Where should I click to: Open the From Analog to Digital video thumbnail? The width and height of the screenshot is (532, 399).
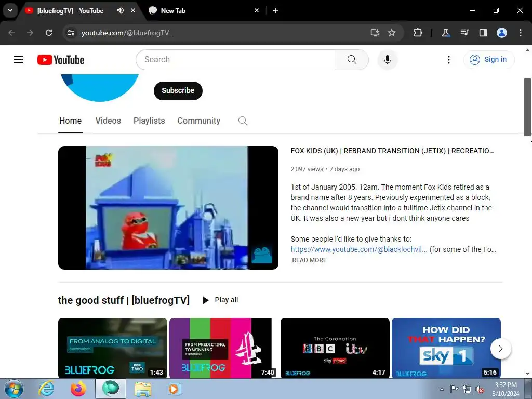click(113, 348)
